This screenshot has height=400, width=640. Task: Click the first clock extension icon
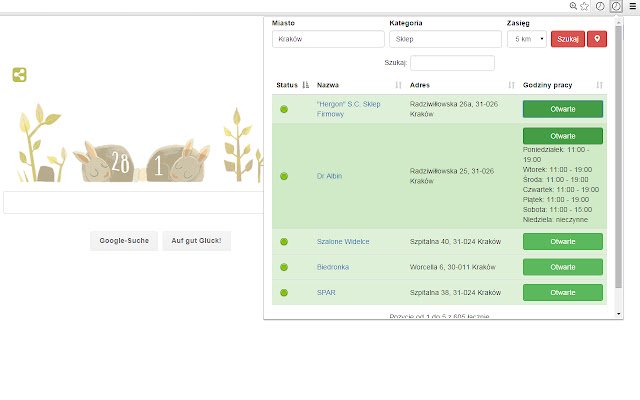600,6
